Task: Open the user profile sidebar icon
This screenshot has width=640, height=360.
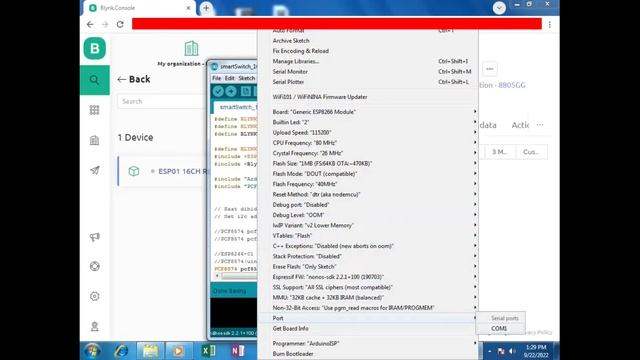Action: 94,326
